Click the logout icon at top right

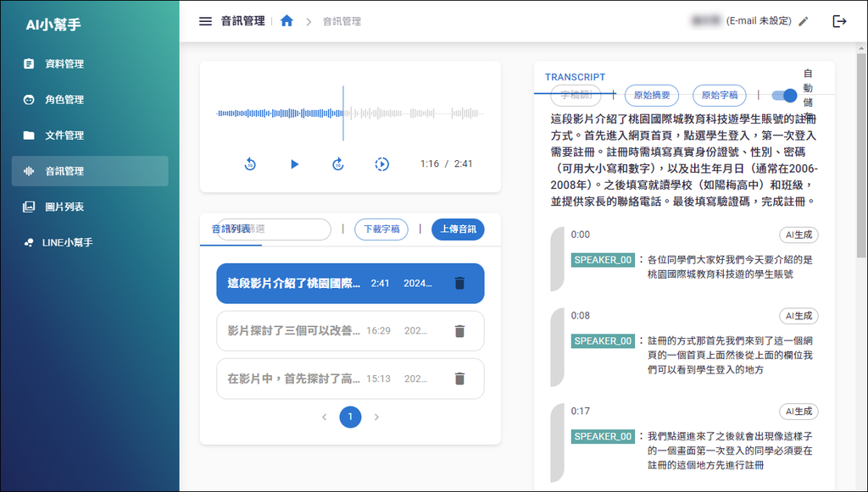coord(839,21)
